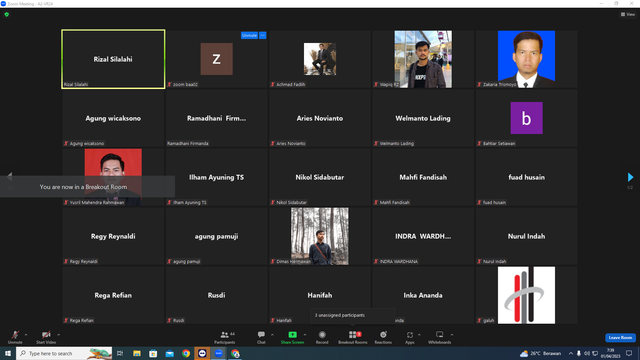This screenshot has height=360, width=640.
Task: Click fuad husain's name tile
Action: pyautogui.click(x=526, y=177)
